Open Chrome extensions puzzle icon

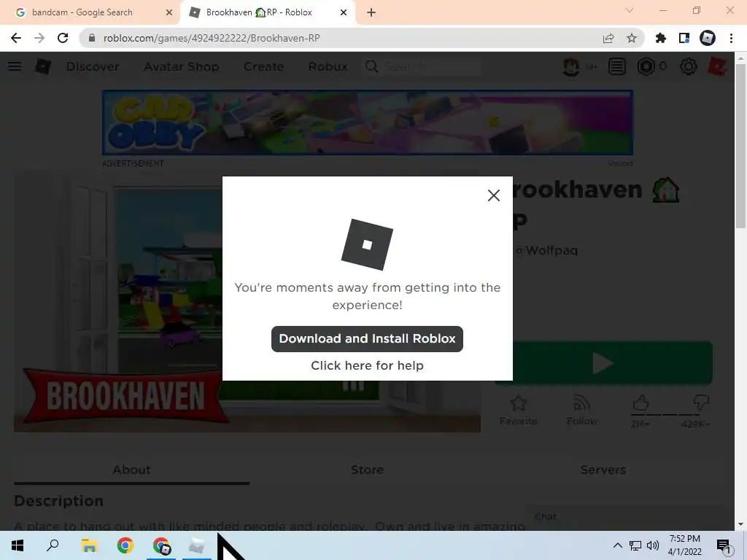(x=661, y=38)
